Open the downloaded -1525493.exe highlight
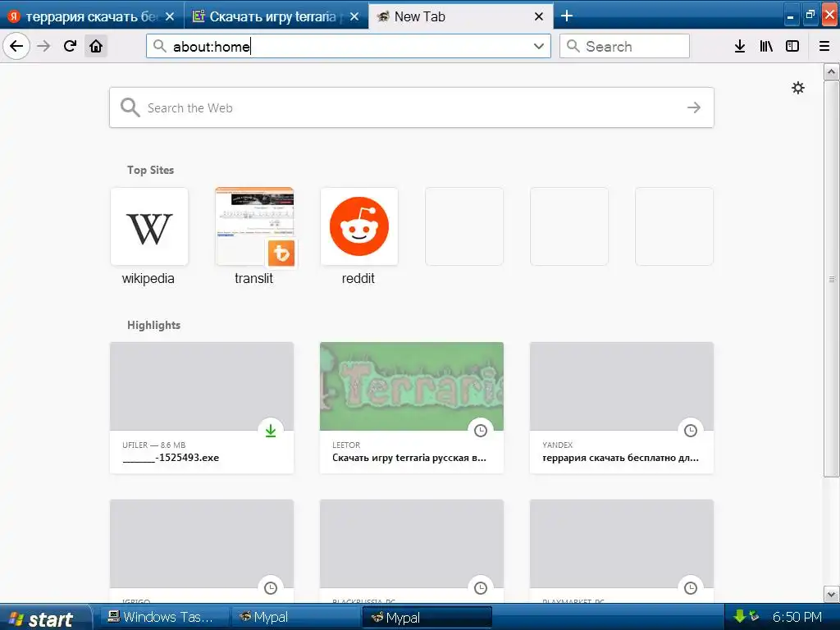The image size is (840, 630). tap(202, 408)
